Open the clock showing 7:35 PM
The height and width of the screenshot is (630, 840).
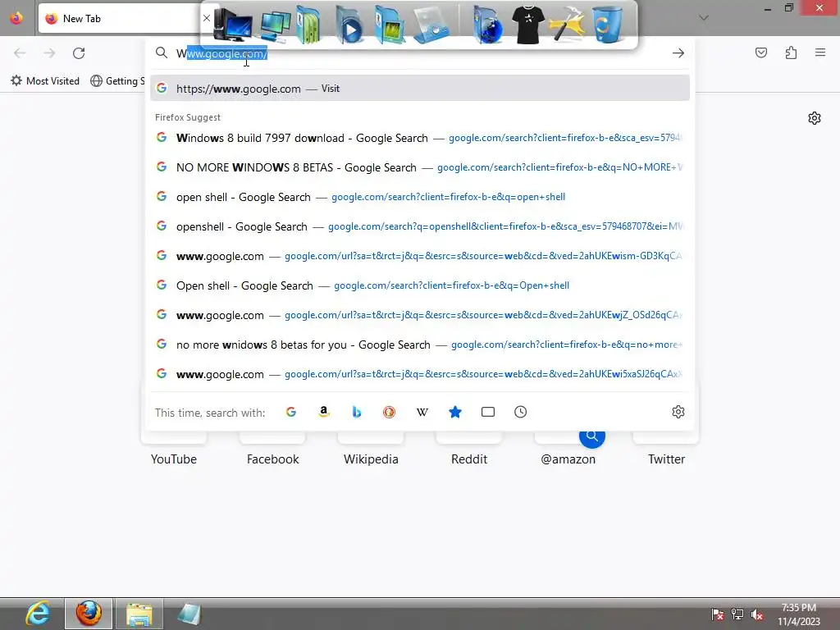point(799,614)
